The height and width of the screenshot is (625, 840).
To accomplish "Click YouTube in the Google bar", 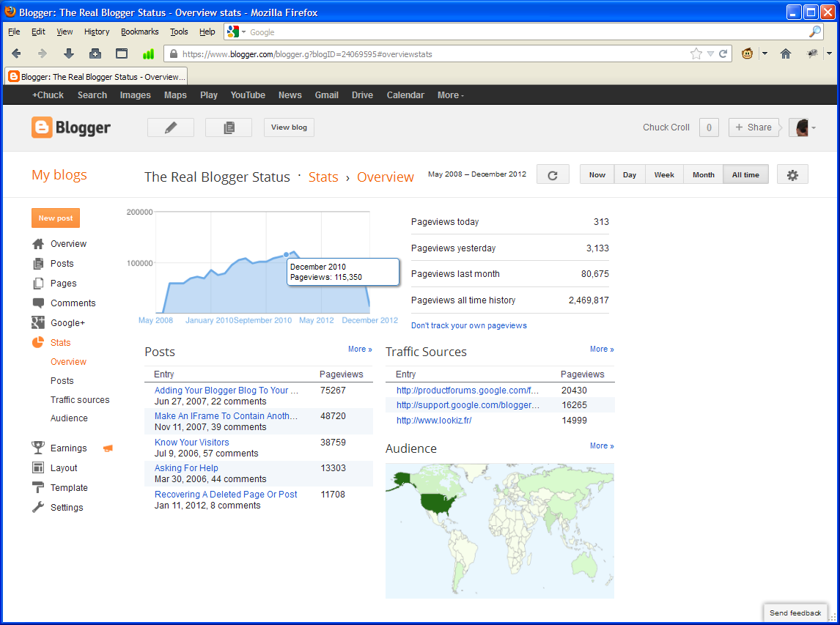I will 248,95.
